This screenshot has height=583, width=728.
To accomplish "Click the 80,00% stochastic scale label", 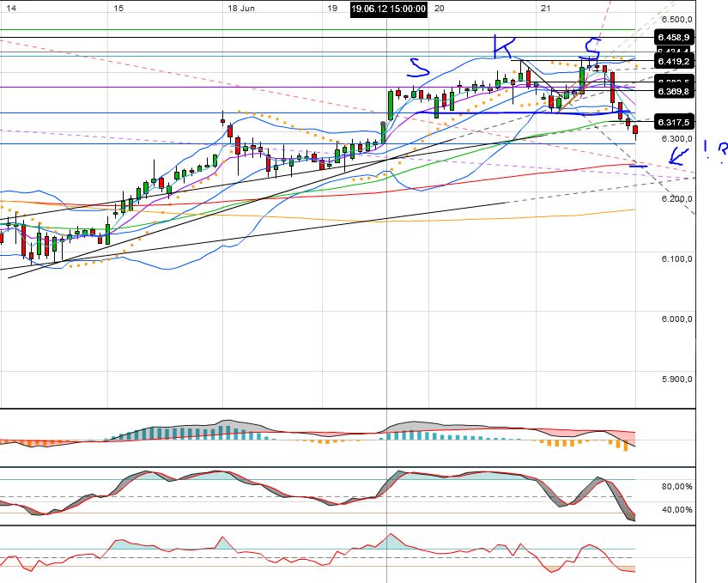I will [677, 487].
